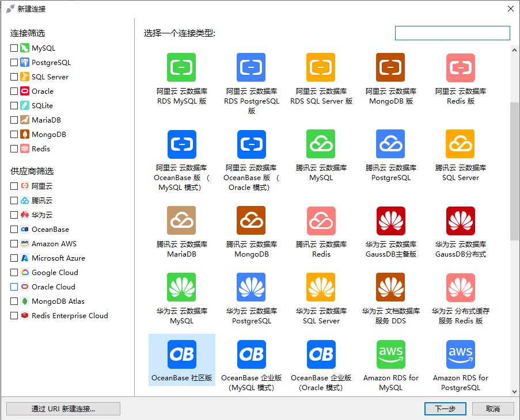520x420 pixels.
Task: Choose OceanBase 企业版 (MySQL 模式) icon
Action: (x=252, y=354)
